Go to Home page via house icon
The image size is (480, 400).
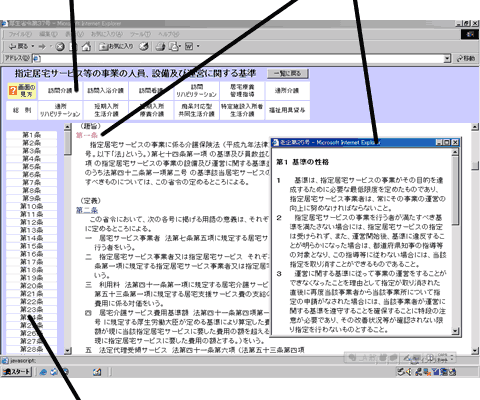(x=86, y=46)
